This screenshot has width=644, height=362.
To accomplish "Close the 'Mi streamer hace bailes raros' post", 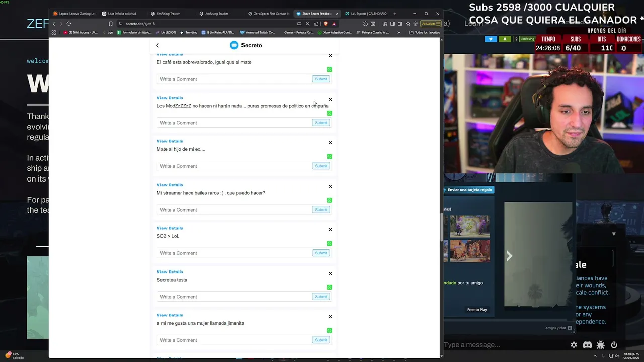I will tap(330, 186).
